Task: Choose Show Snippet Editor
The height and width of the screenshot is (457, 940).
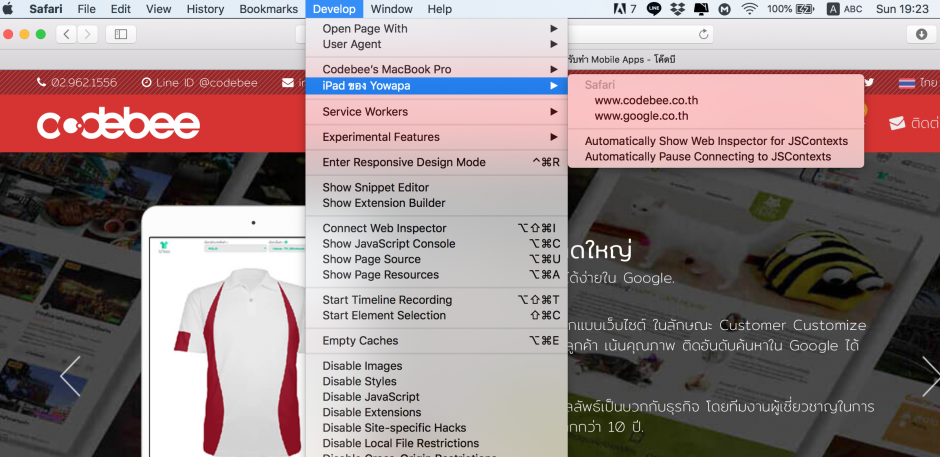Action: pyautogui.click(x=436, y=187)
